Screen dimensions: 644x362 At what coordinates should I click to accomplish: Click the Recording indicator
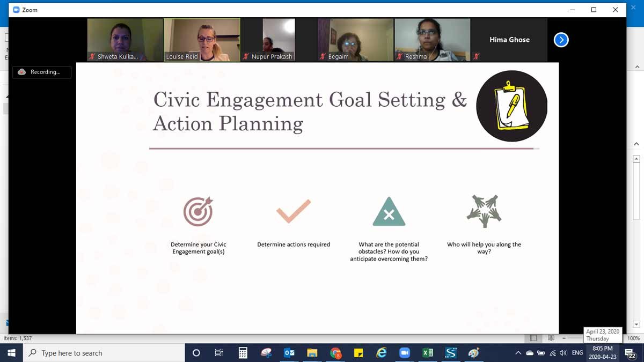click(x=42, y=72)
